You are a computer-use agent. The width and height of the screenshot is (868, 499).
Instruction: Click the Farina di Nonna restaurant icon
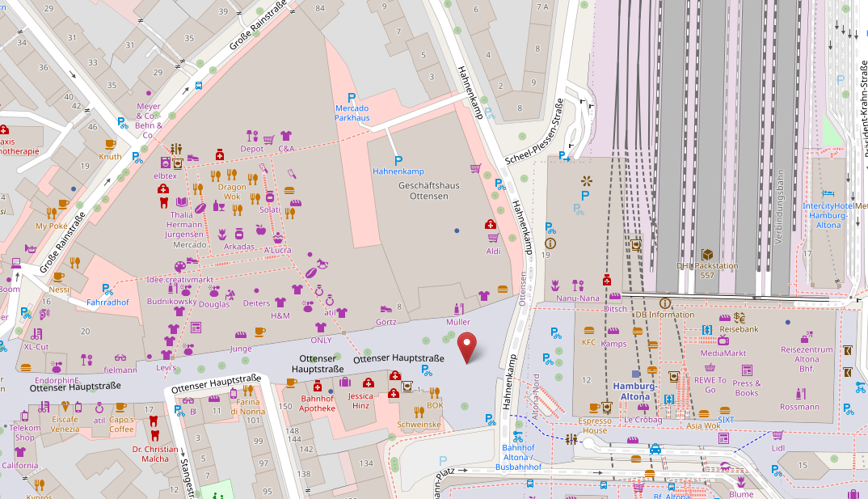(x=247, y=390)
